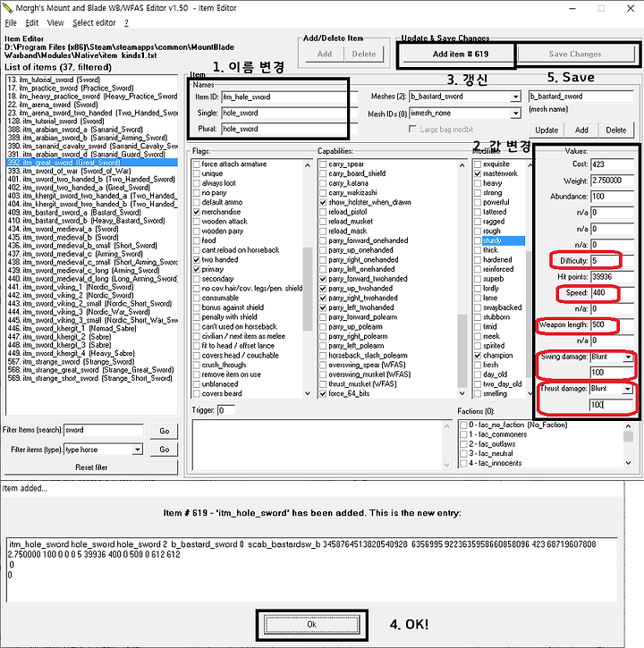Open the question mark help menu
This screenshot has height=648, width=644.
click(x=127, y=23)
